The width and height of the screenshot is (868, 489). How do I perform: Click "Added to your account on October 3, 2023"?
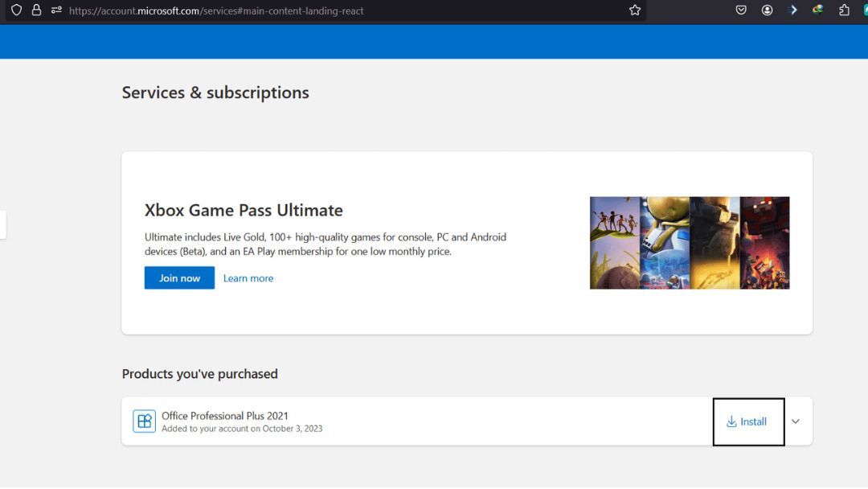tap(242, 429)
